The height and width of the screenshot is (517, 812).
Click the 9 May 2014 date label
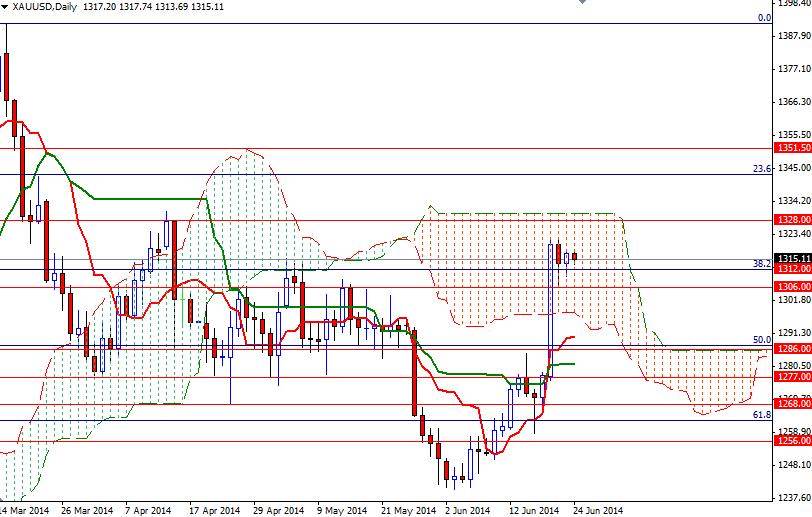[x=342, y=511]
